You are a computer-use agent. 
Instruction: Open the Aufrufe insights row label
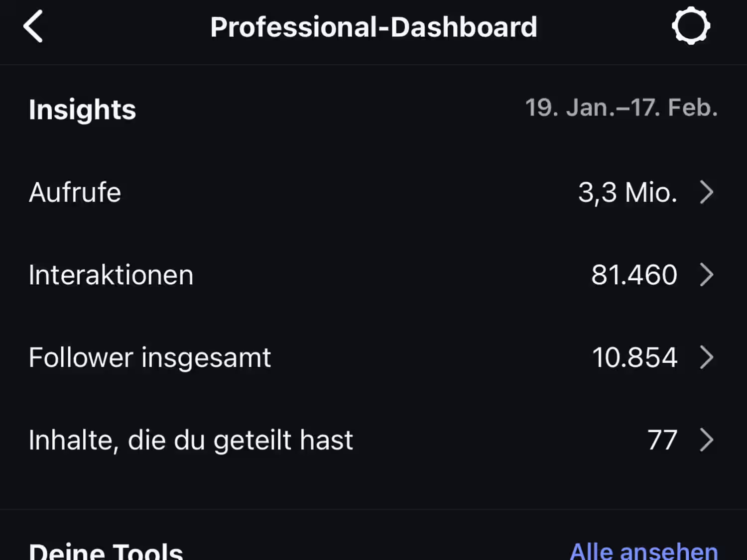click(75, 193)
